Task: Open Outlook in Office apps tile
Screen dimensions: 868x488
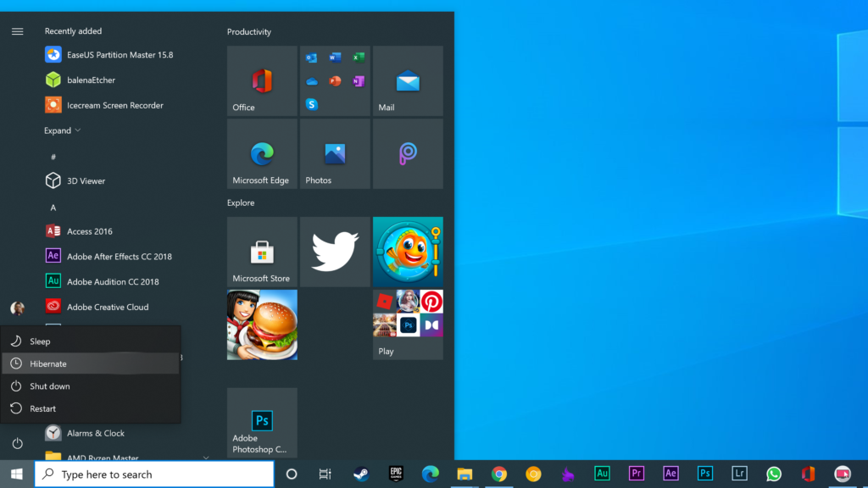Action: (x=312, y=58)
